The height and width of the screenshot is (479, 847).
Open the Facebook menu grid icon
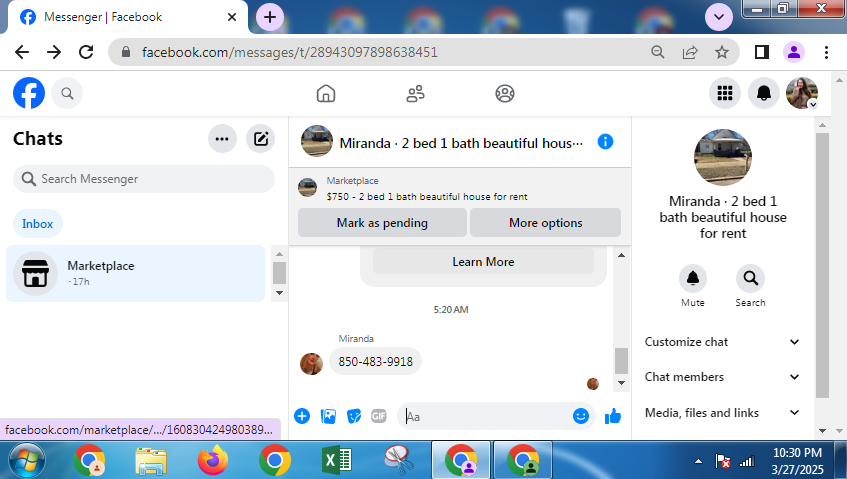(724, 93)
